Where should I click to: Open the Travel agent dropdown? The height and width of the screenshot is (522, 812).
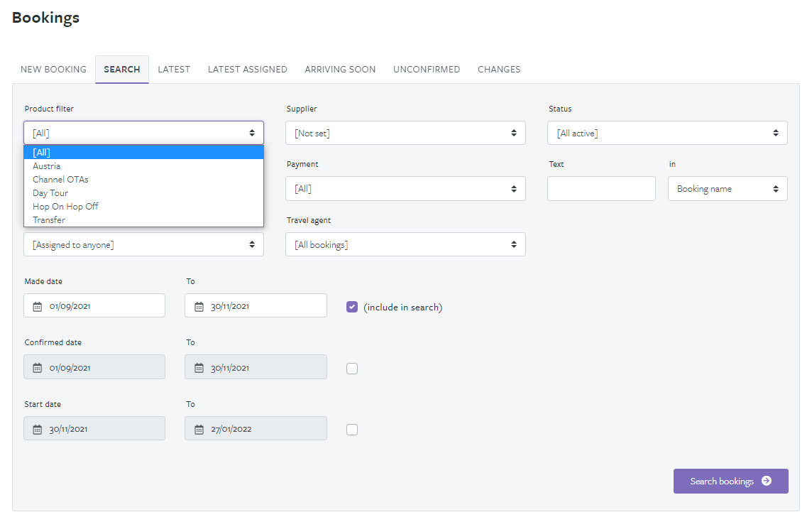coord(405,244)
